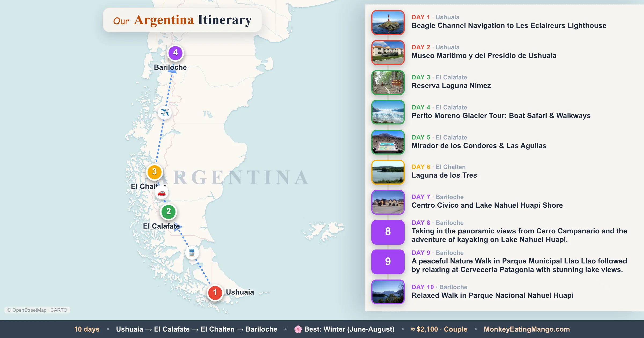Select map marker 3 for El Chalten
Image resolution: width=644 pixels, height=338 pixels.
click(154, 172)
